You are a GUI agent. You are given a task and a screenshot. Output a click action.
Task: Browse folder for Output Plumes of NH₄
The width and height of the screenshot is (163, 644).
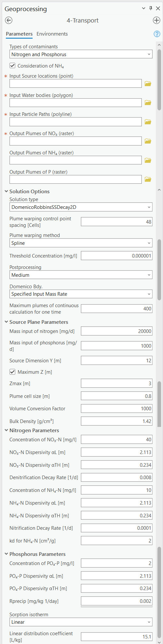[148, 160]
